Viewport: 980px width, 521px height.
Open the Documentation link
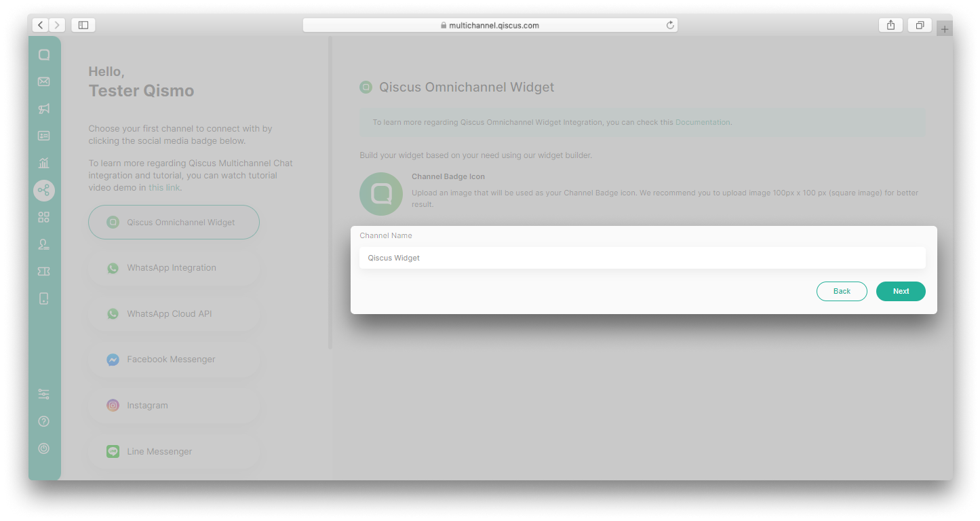(x=703, y=122)
